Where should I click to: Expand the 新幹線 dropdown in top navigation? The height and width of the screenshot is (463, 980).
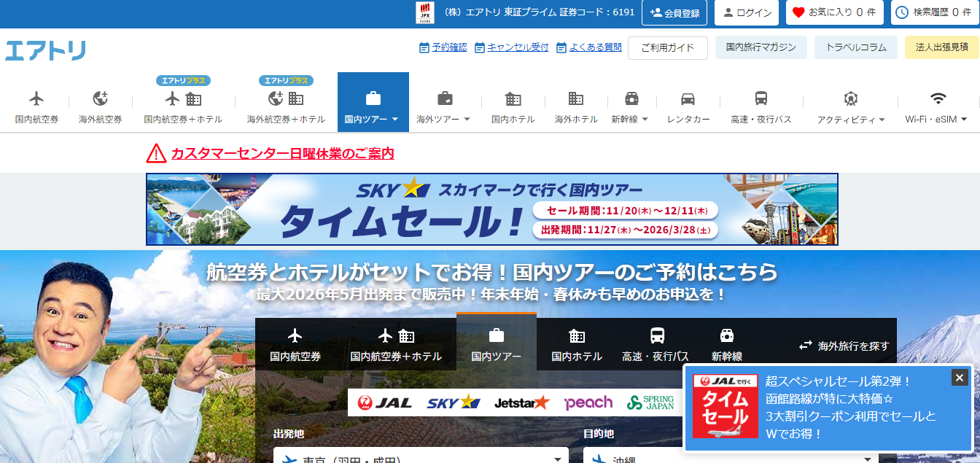631,119
